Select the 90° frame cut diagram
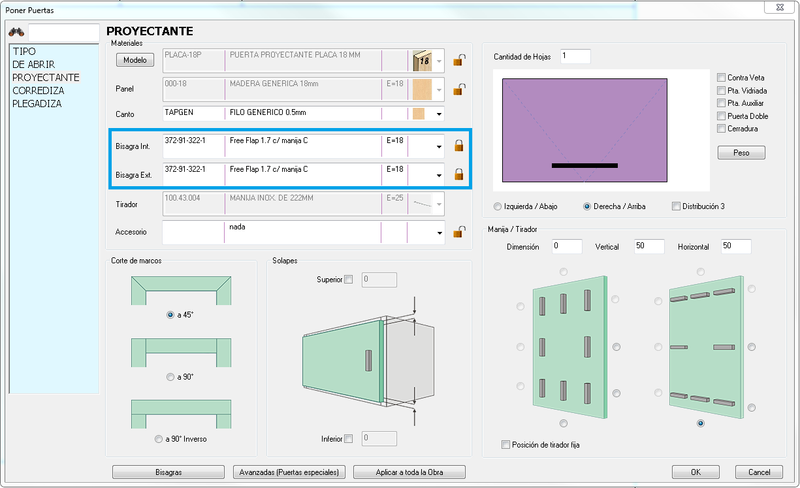The image size is (800, 488). point(181,352)
